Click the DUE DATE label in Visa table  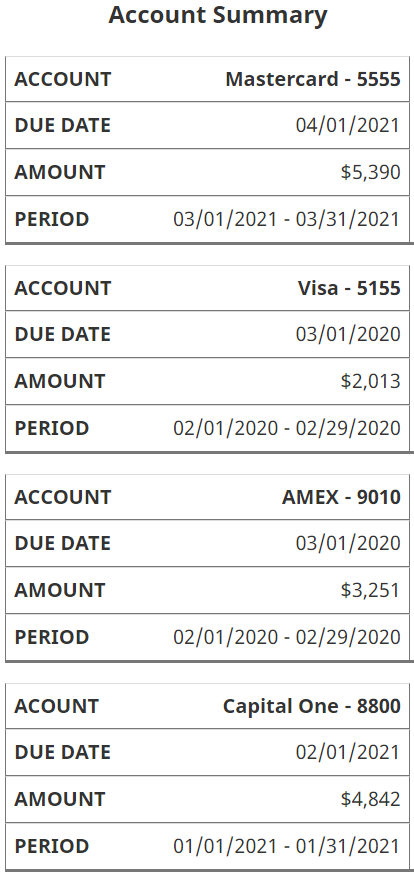63,334
